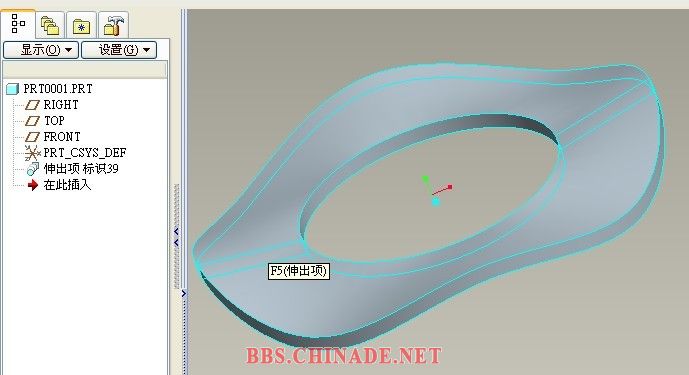Select the PRT_CSYS_DEF coordinate system icon
This screenshot has height=375, width=689.
tap(32, 153)
